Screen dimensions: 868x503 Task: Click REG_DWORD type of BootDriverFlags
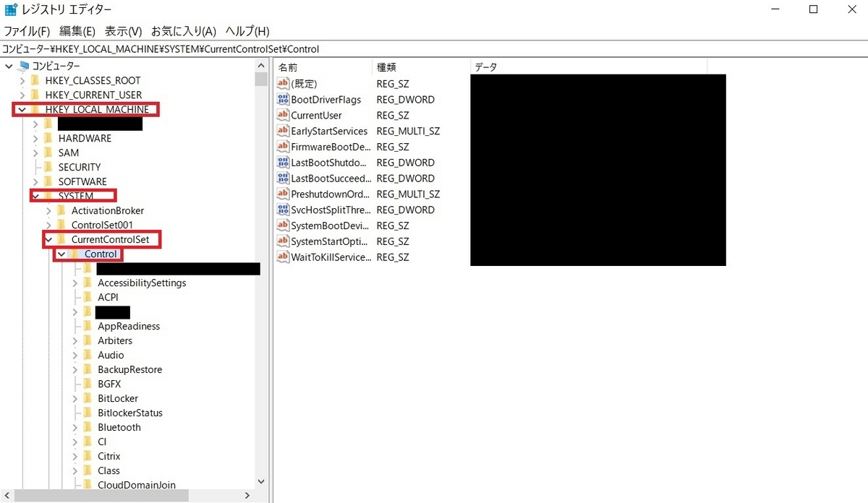406,100
